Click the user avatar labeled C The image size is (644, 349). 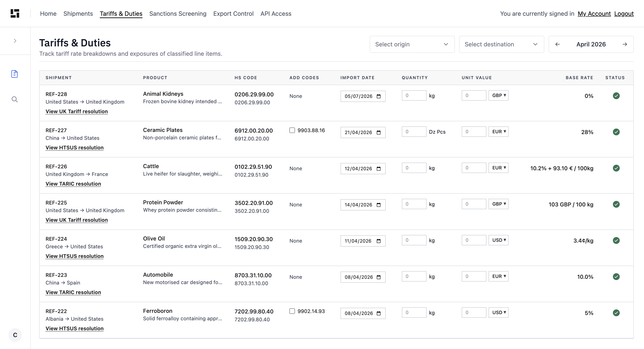(15, 335)
